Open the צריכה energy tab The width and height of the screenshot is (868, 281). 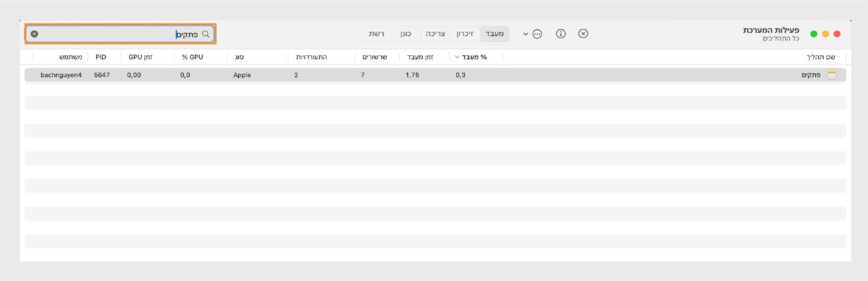(435, 34)
